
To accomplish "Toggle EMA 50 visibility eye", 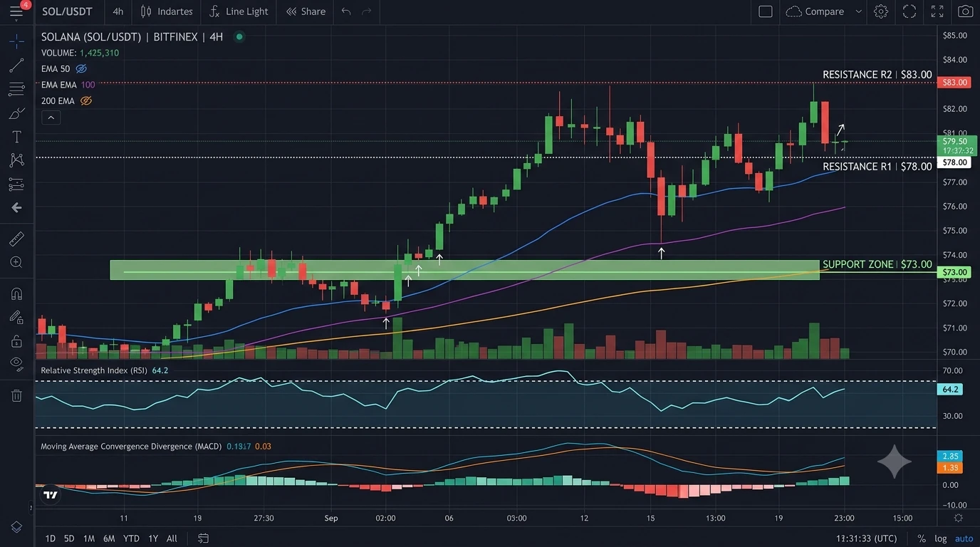I will (81, 69).
